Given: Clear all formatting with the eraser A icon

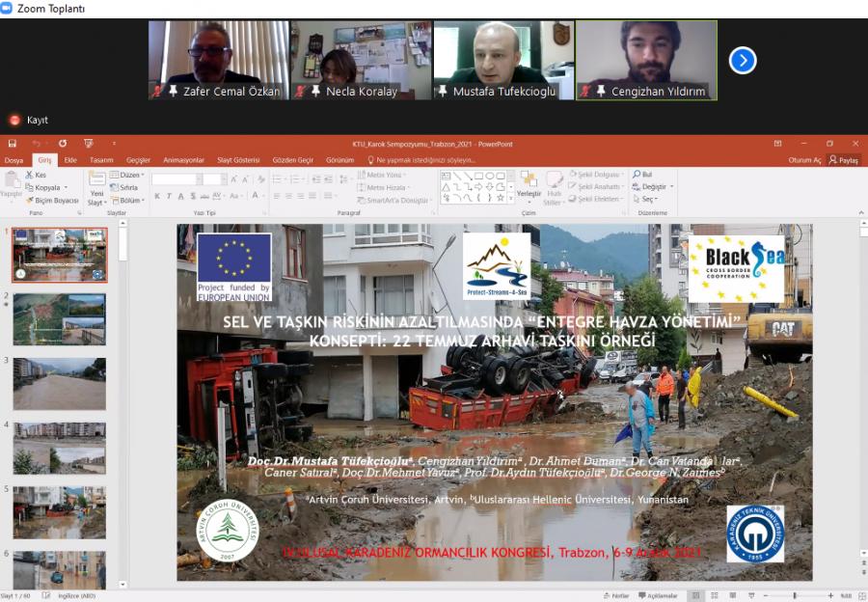Looking at the screenshot, I should 261,178.
